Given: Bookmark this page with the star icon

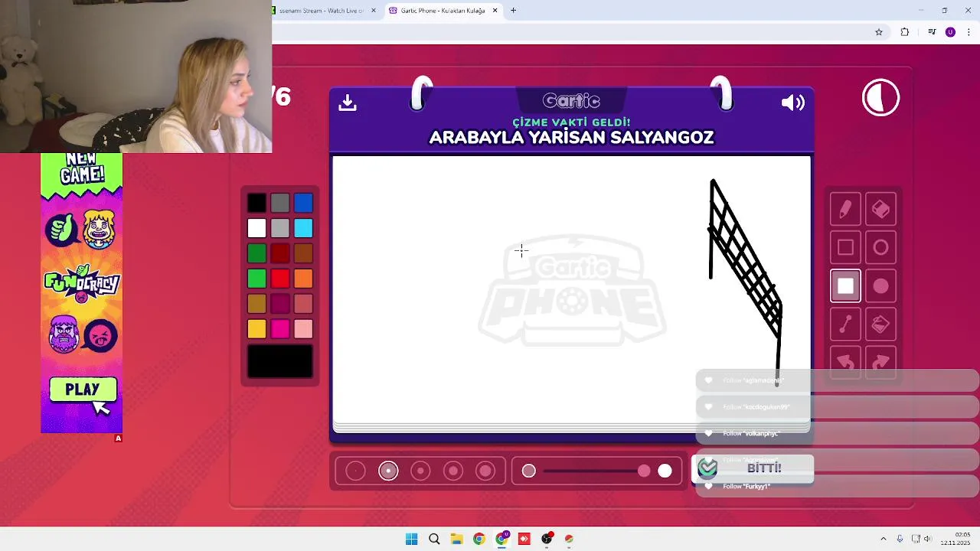Looking at the screenshot, I should click(879, 32).
